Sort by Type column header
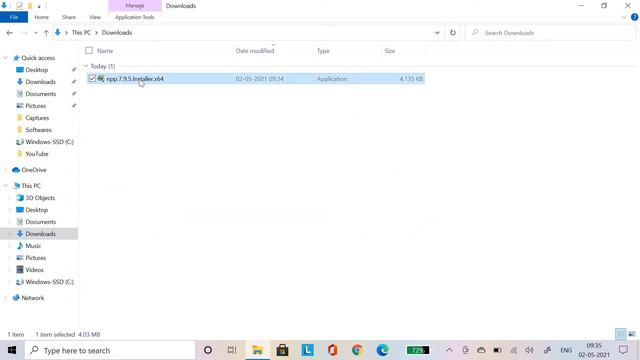Viewport: 640px width, 360px height. pos(323,51)
